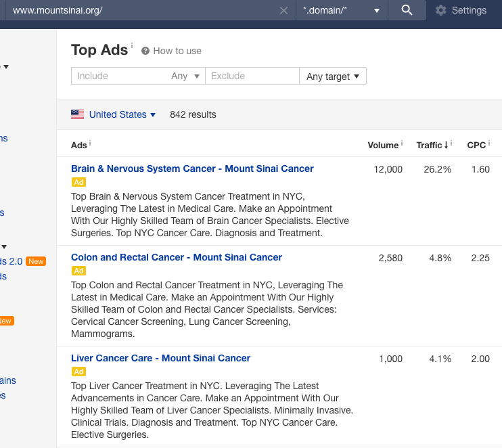
Task: Open the Brain & Nervous System Cancer ad link
Action: (x=192, y=169)
